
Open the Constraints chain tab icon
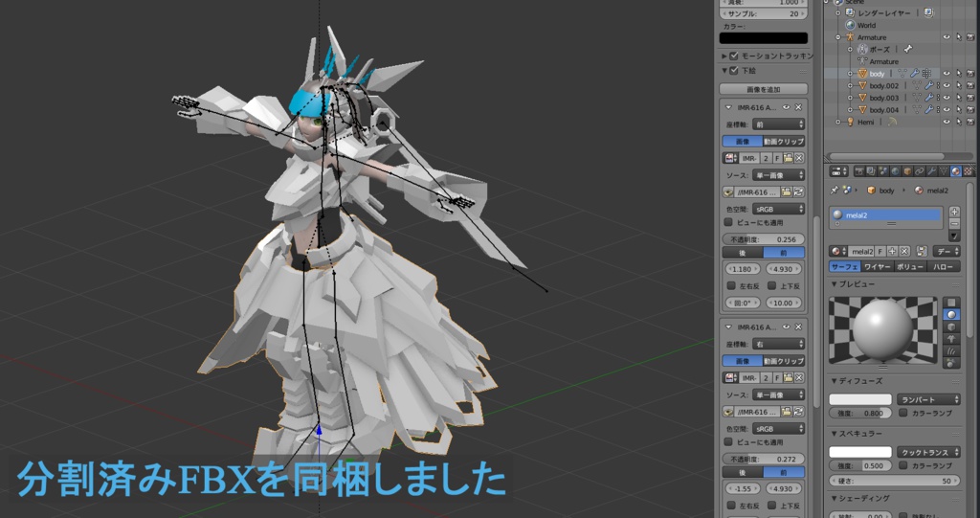pos(920,170)
